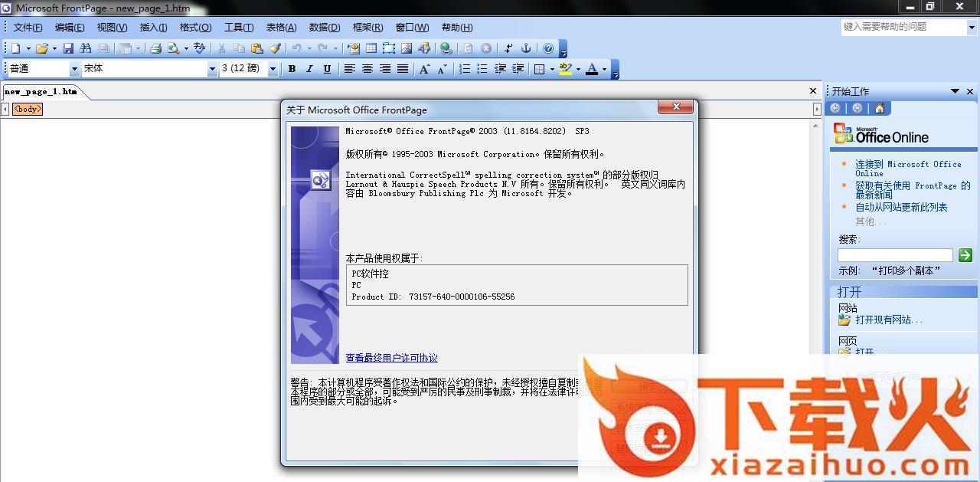
Task: Open the 表格(A) menu
Action: [x=281, y=28]
